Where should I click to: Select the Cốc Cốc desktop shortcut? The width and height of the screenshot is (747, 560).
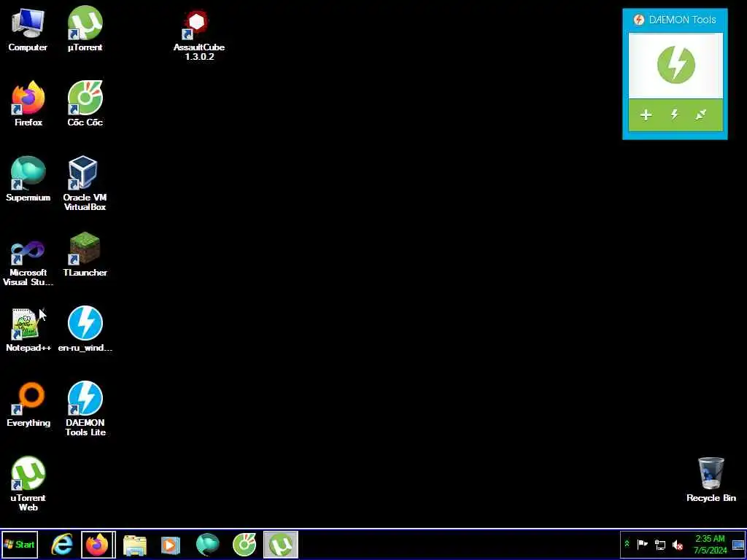pyautogui.click(x=85, y=104)
